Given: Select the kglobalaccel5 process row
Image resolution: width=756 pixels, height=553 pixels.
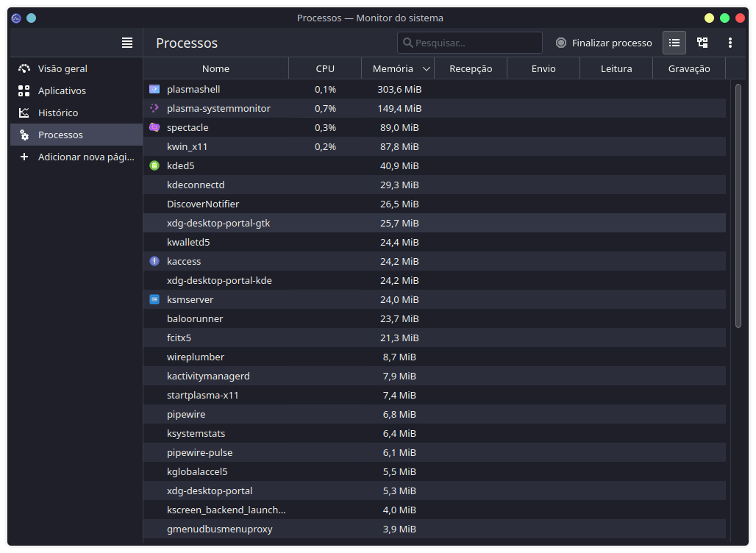Looking at the screenshot, I should [x=435, y=471].
